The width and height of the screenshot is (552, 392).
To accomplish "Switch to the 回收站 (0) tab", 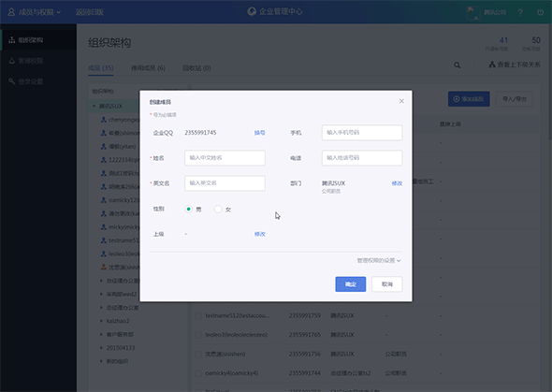I will (196, 68).
